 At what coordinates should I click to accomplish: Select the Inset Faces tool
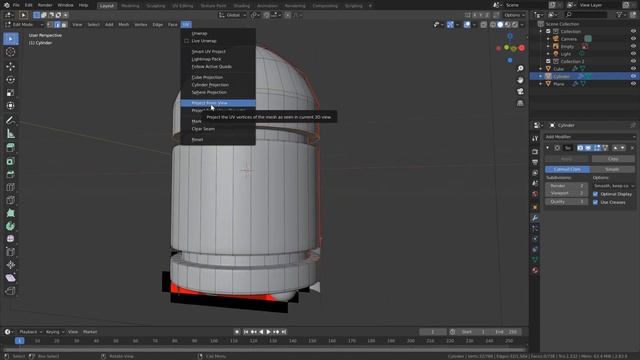click(11, 161)
